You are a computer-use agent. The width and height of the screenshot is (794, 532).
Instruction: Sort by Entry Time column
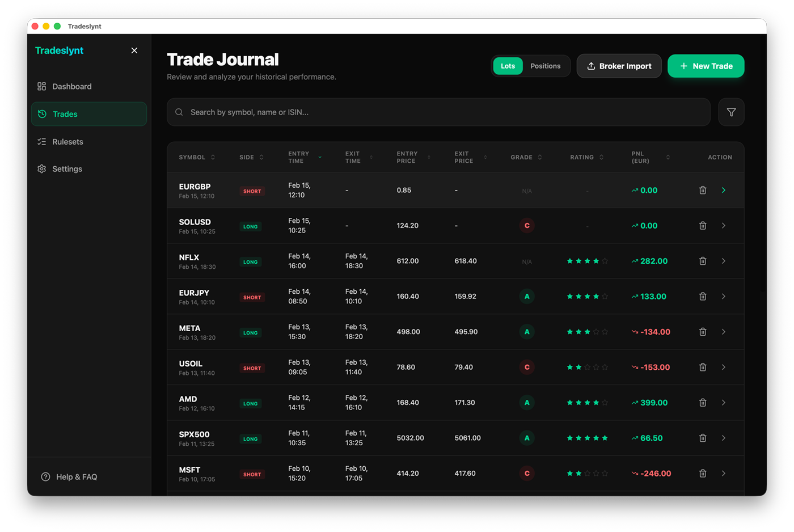305,157
